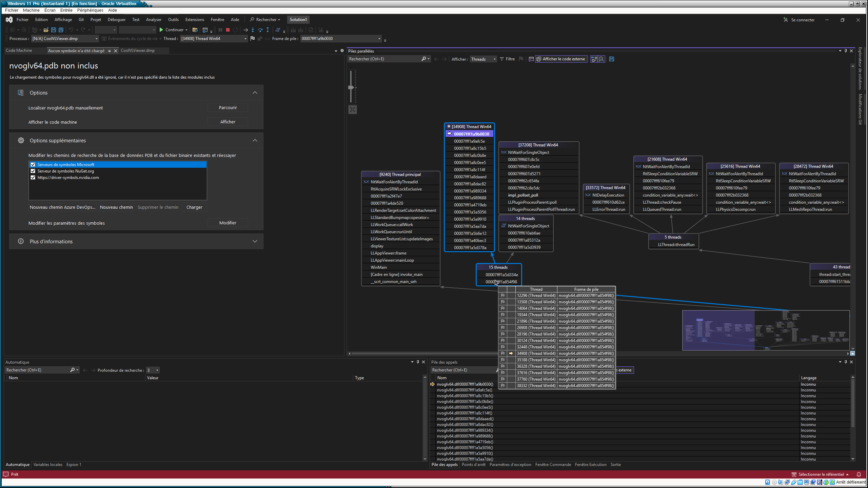Open the Afficher Threads dropdown
This screenshot has height=488, width=868.
[484, 59]
